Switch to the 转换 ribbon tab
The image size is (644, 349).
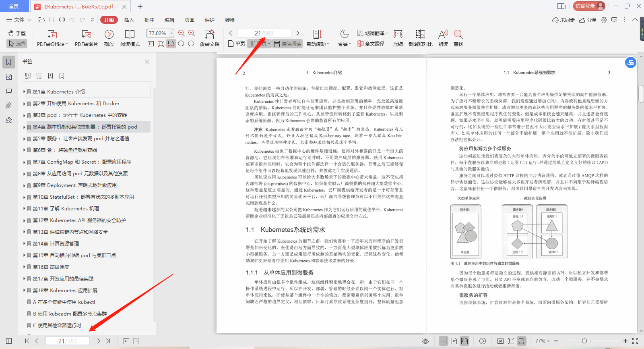click(x=230, y=20)
